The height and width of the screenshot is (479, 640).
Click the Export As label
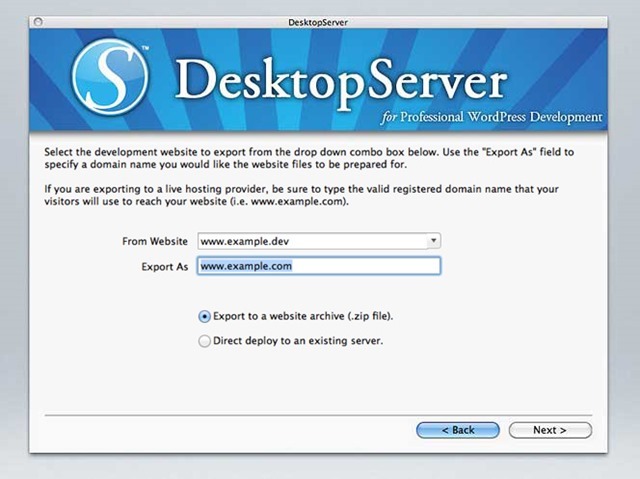pyautogui.click(x=164, y=267)
